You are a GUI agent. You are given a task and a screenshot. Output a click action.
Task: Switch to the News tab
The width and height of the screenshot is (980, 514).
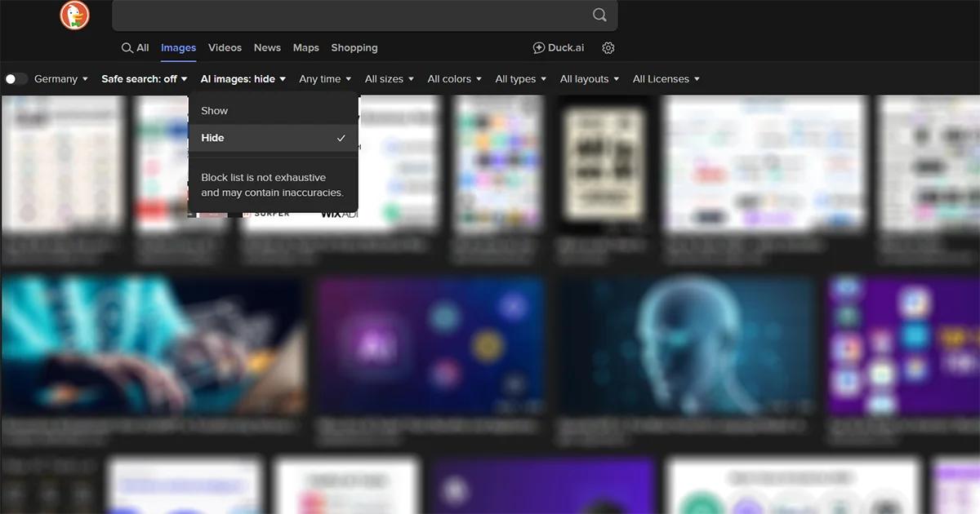(x=267, y=48)
